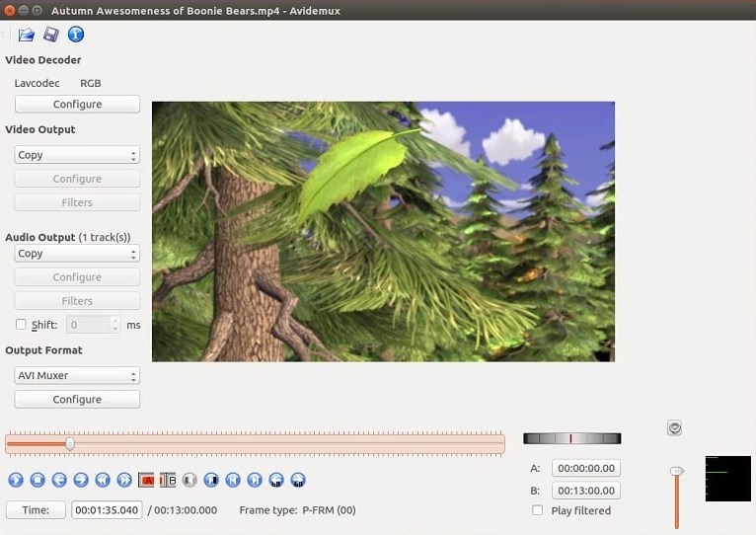Set selection start marker A

[146, 480]
